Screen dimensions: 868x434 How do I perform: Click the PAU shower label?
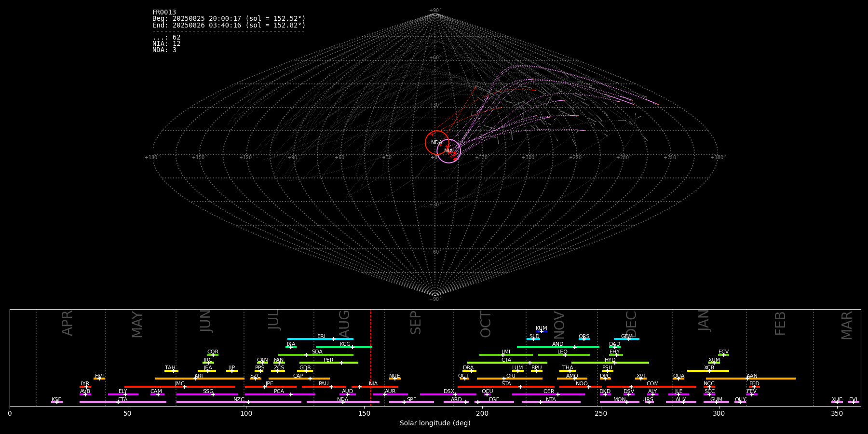point(324,384)
